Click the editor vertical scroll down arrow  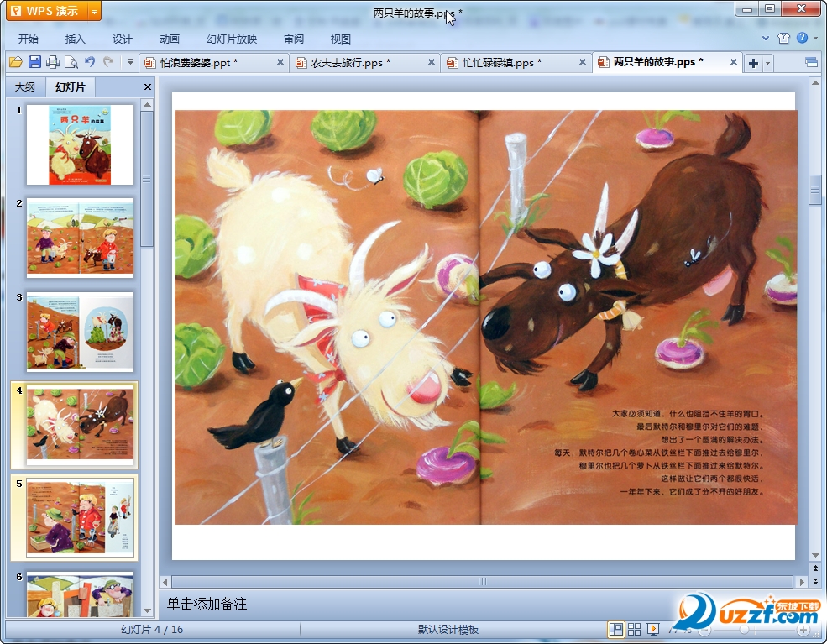[815, 555]
